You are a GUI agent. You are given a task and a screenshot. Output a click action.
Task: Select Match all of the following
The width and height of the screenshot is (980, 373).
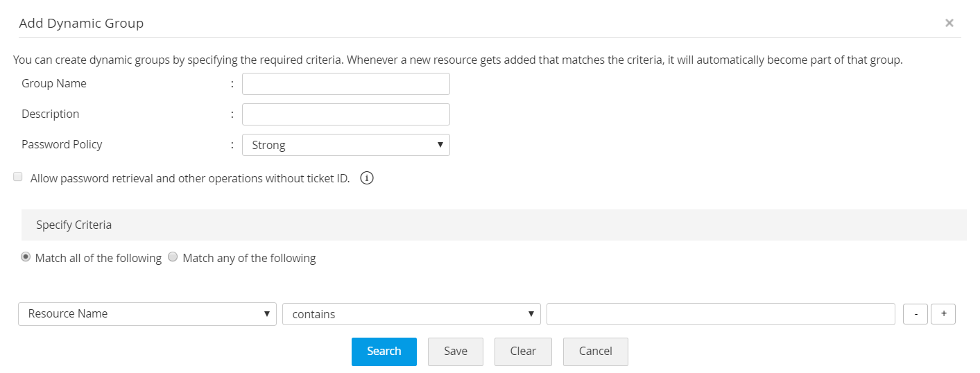pos(26,257)
